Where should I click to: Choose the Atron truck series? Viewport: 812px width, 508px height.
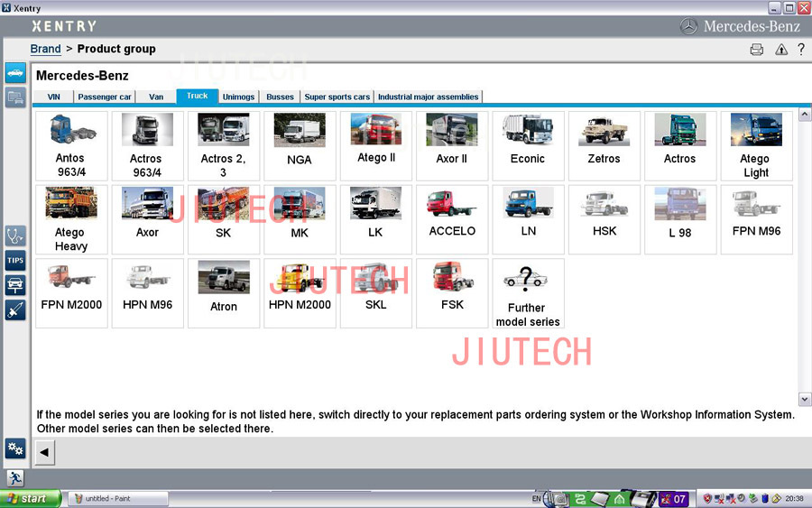[224, 293]
